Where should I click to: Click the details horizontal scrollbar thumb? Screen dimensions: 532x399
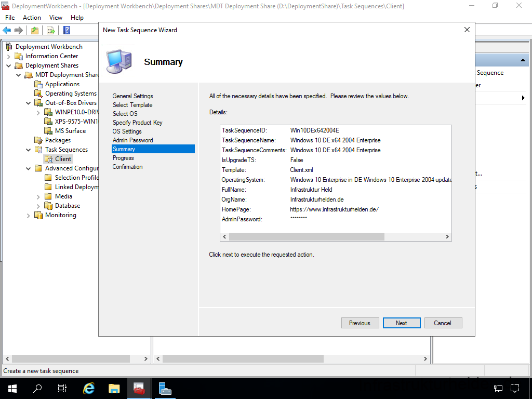click(x=307, y=237)
